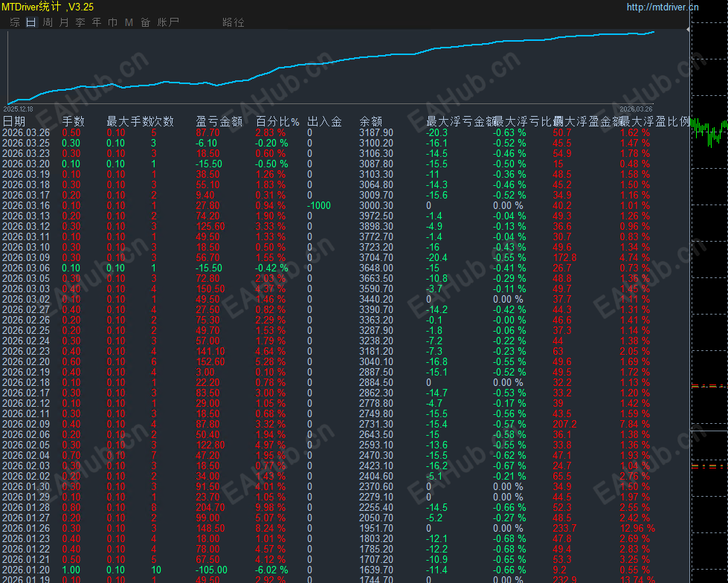The height and width of the screenshot is (583, 728).
Task: Select lot size 1.00 on 2026.01.20
Action: tap(71, 570)
